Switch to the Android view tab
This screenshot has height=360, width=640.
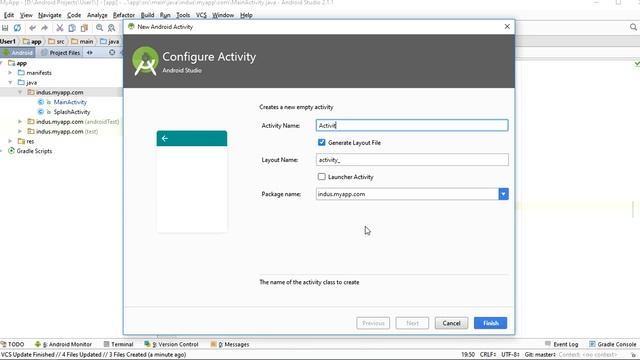point(18,53)
